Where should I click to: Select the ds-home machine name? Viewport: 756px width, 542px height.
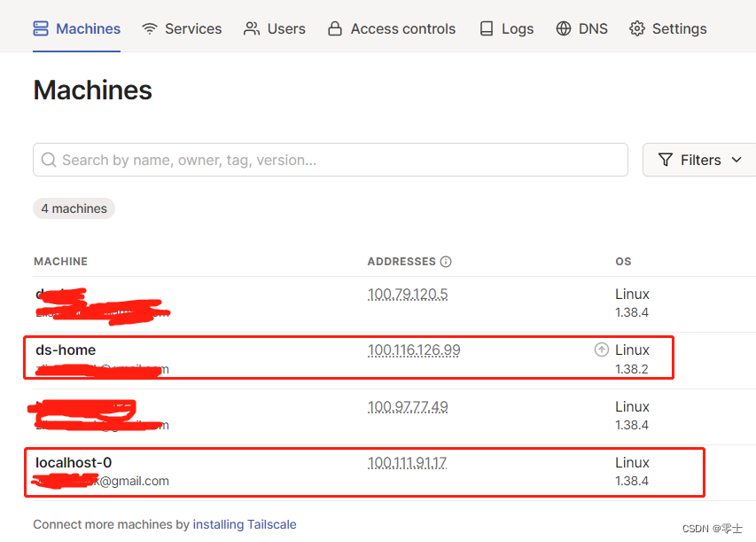[x=66, y=350]
